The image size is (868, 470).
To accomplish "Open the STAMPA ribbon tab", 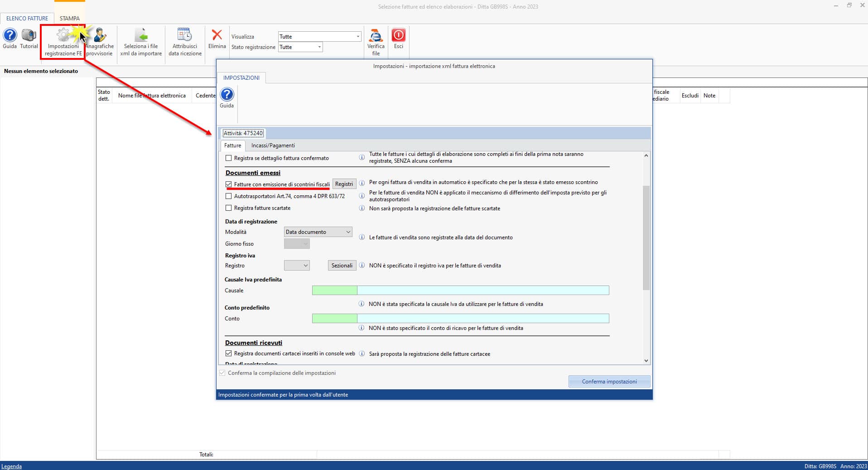I will (69, 19).
